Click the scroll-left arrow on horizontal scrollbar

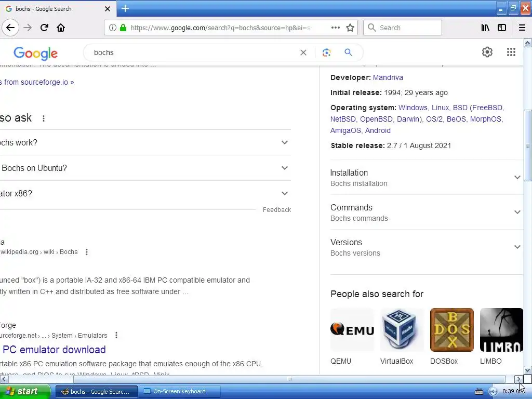pos(4,379)
